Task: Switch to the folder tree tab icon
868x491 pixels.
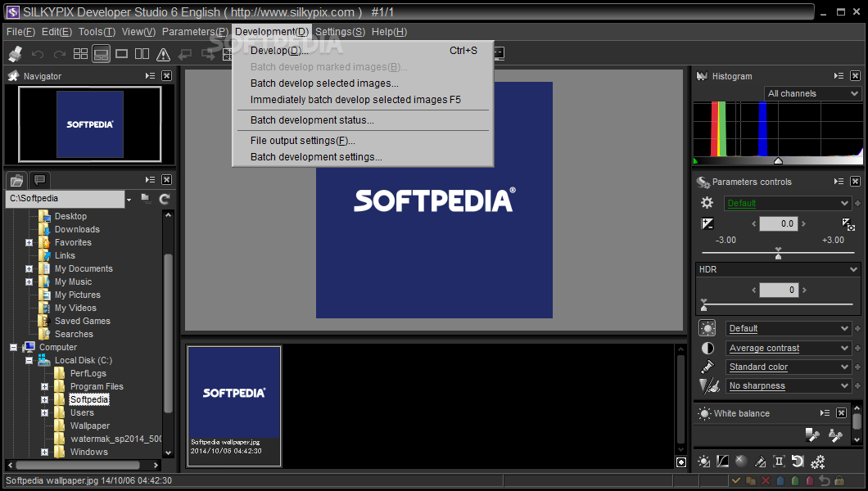Action: 16,180
